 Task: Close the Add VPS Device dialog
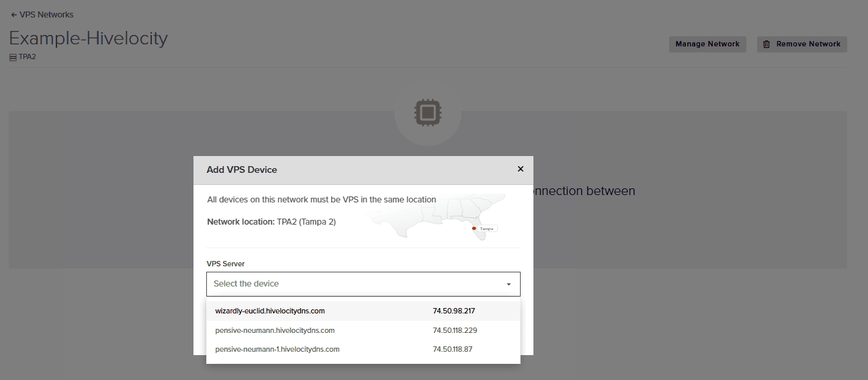click(x=520, y=169)
